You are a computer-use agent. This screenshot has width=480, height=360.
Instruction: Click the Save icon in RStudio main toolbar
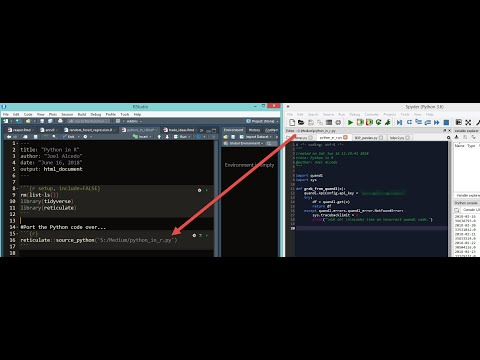(42, 121)
